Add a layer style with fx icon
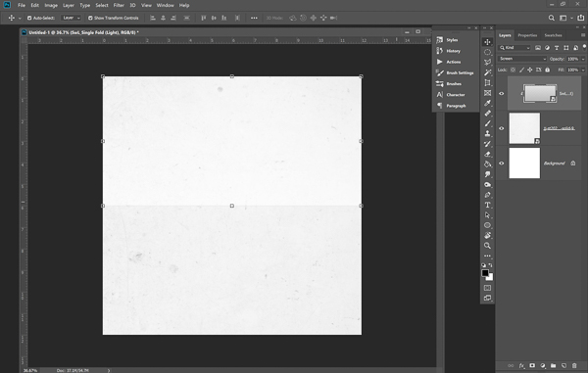 click(521, 366)
